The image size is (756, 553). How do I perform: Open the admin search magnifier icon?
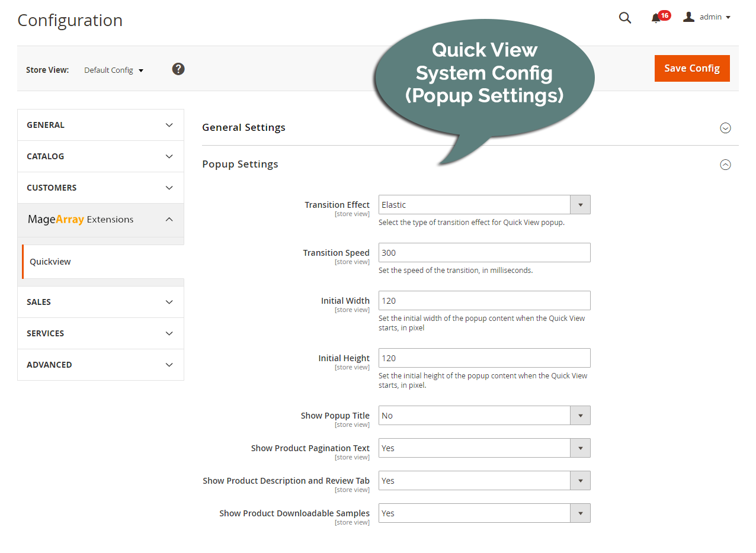click(x=625, y=18)
